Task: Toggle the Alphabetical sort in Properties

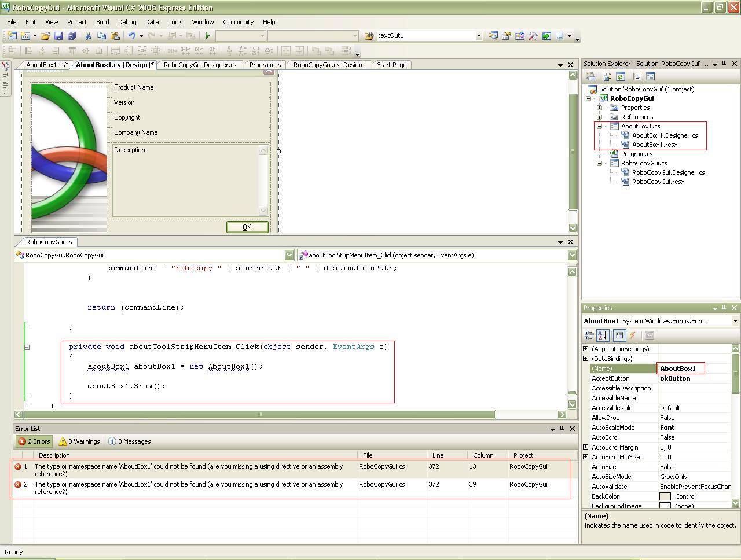Action: tap(603, 335)
